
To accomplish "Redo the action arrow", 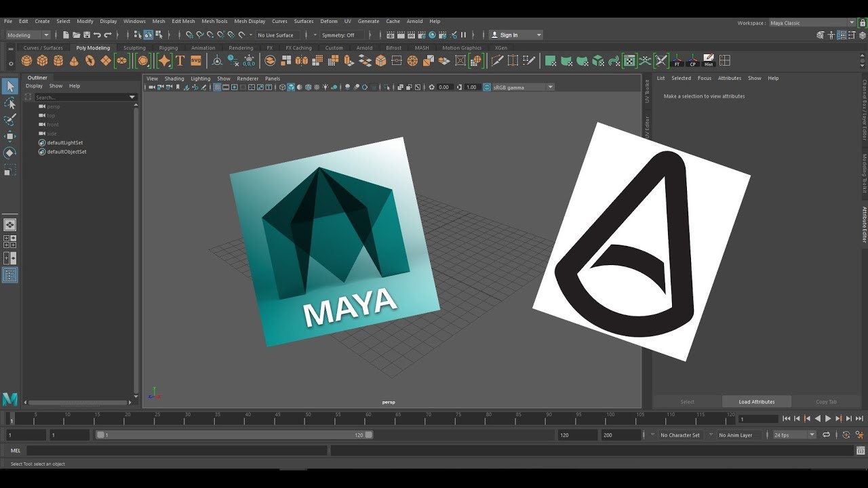I will (108, 35).
